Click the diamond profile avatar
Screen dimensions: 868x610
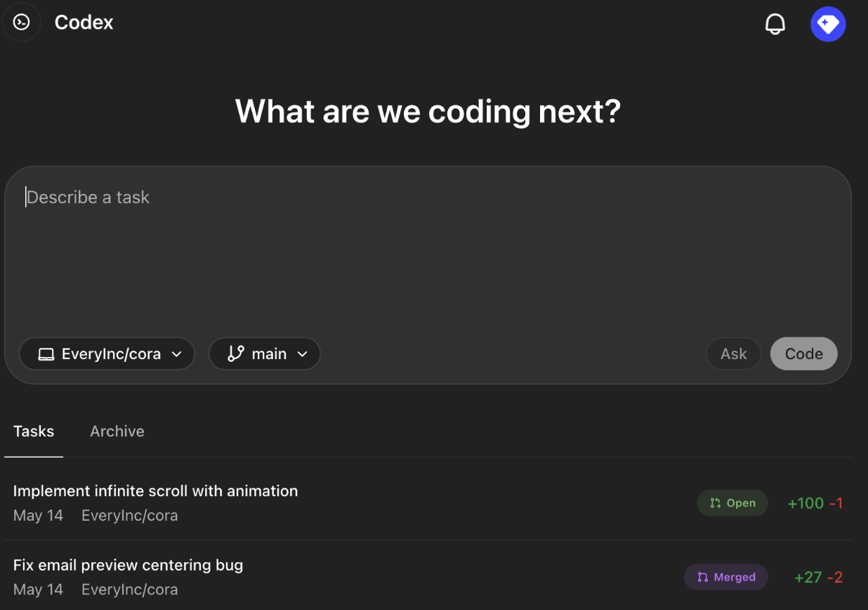pos(828,23)
